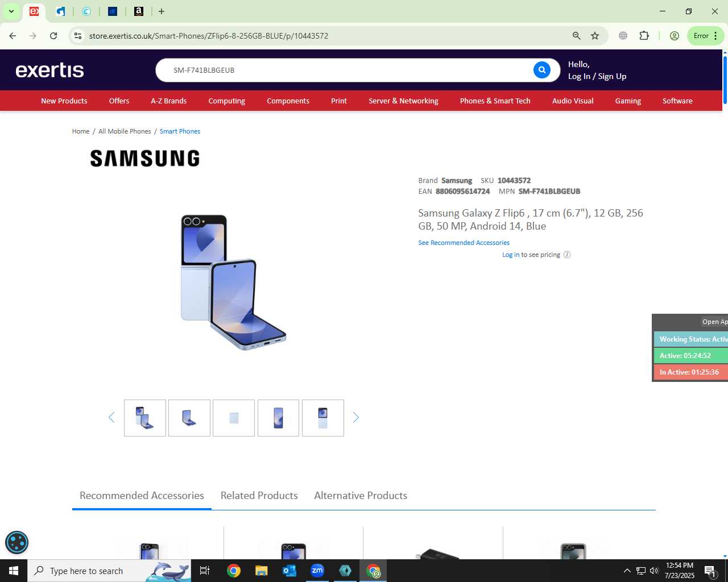The width and height of the screenshot is (728, 582).
Task: Open the Gaming menu
Action: (628, 101)
